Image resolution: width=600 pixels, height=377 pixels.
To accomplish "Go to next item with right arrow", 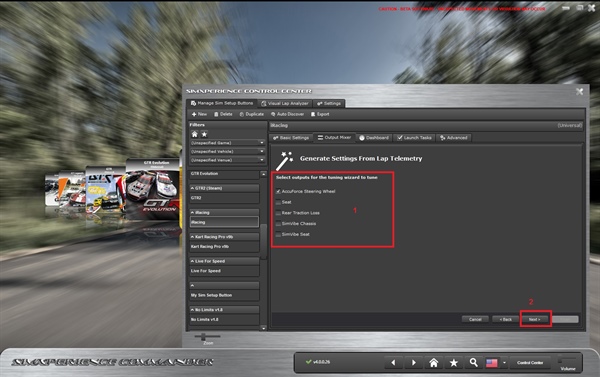I will point(413,362).
